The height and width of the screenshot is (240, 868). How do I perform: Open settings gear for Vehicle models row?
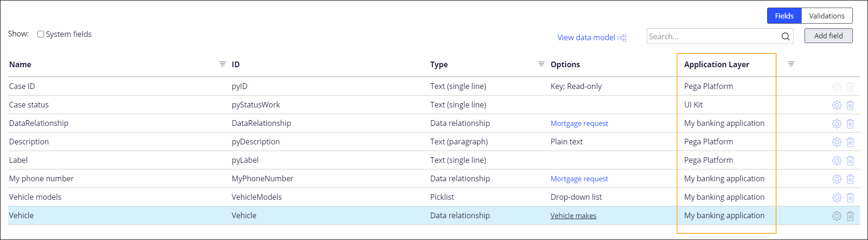[x=836, y=197]
